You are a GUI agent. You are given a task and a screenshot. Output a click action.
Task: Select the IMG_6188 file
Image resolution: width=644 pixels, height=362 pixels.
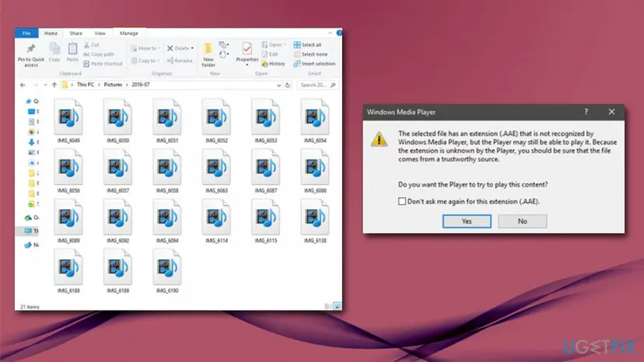pyautogui.click(x=68, y=271)
